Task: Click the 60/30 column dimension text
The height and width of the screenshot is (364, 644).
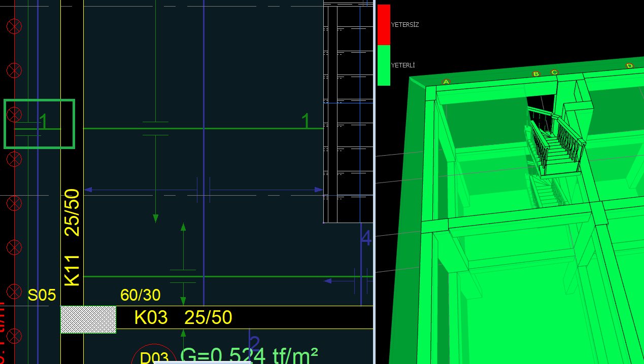Action: [140, 295]
